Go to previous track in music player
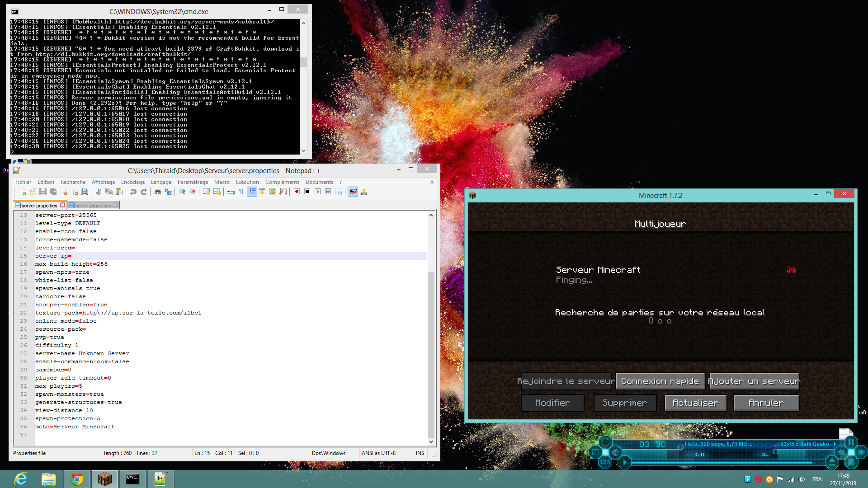 click(x=842, y=452)
